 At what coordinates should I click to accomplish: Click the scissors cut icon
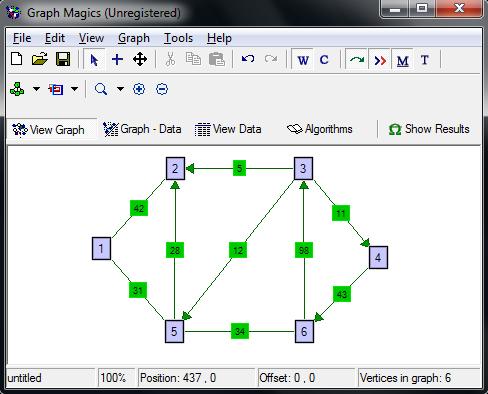[170, 60]
